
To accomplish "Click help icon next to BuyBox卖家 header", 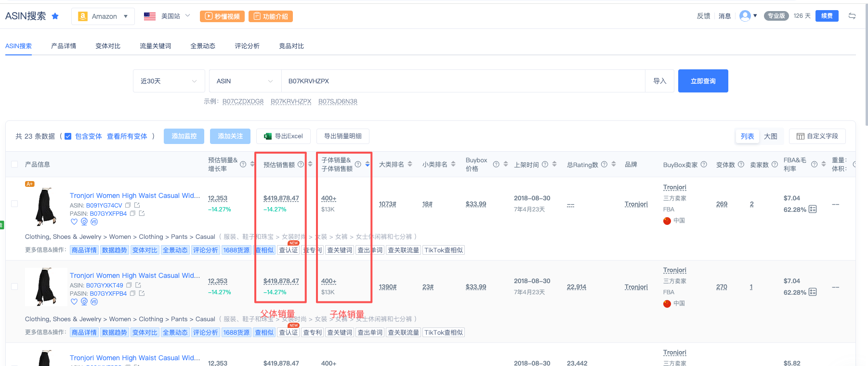I will (x=704, y=164).
